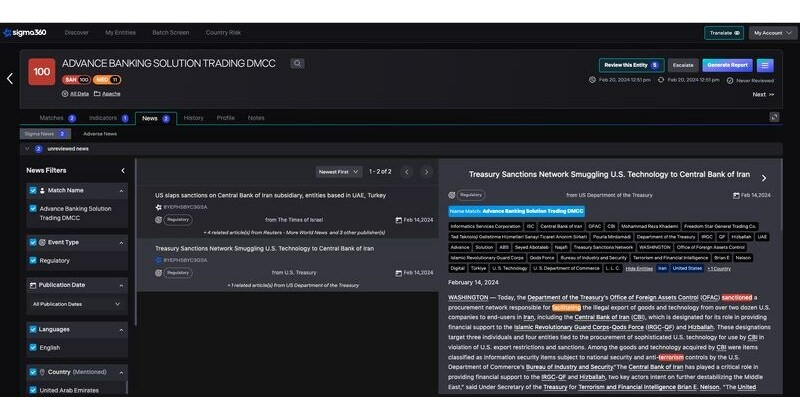Expand the My Account dropdown
The width and height of the screenshot is (800, 419).
[774, 32]
